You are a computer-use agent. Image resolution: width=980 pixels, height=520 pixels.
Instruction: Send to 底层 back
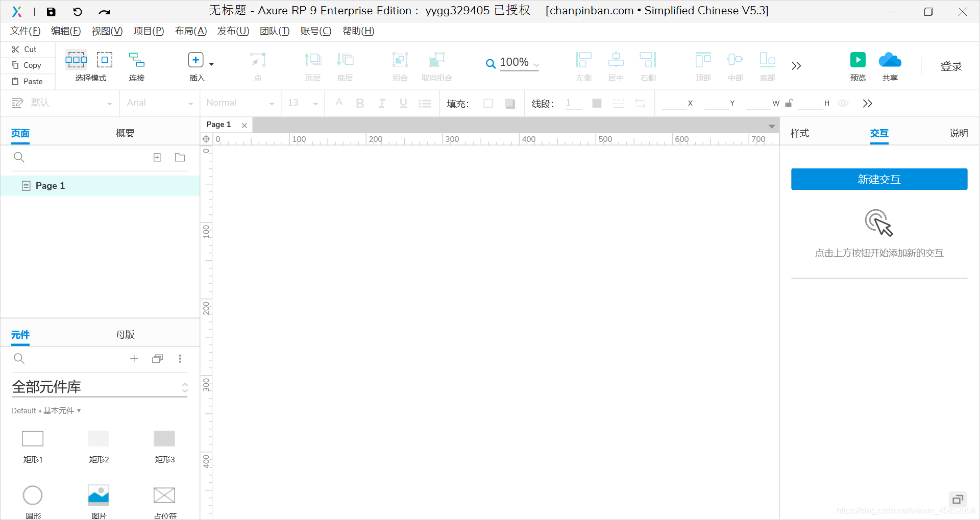point(345,66)
